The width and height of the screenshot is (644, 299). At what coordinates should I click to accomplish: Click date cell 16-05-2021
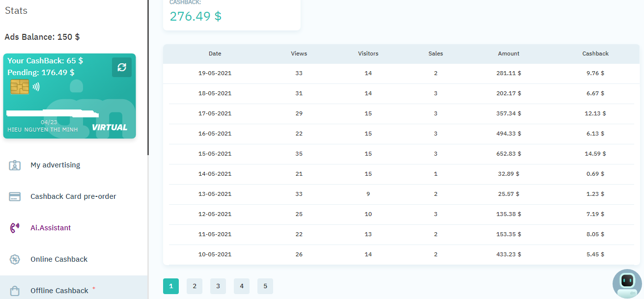pyautogui.click(x=215, y=134)
